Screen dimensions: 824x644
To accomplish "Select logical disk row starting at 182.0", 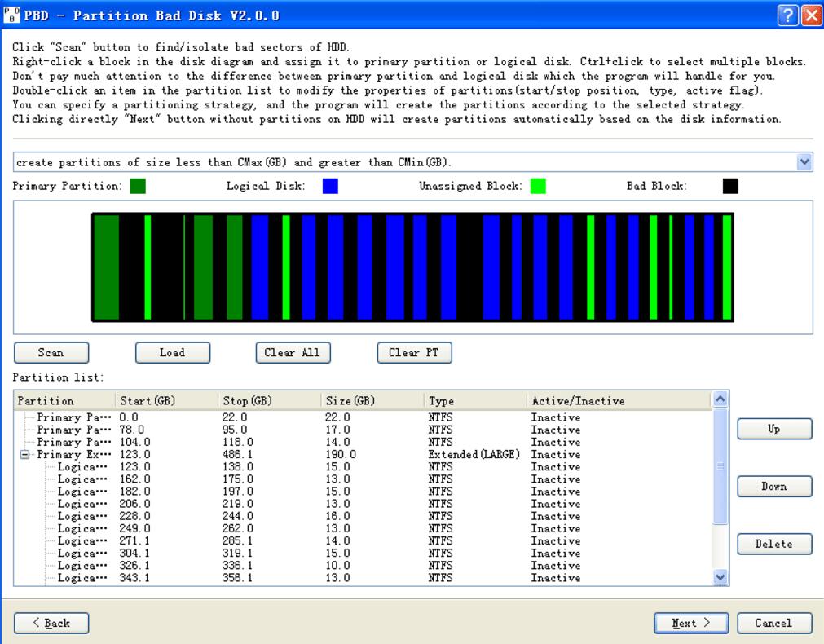I will pos(363,492).
